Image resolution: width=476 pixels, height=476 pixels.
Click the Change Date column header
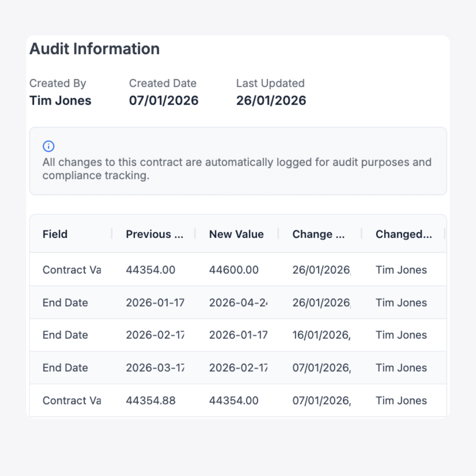(318, 234)
